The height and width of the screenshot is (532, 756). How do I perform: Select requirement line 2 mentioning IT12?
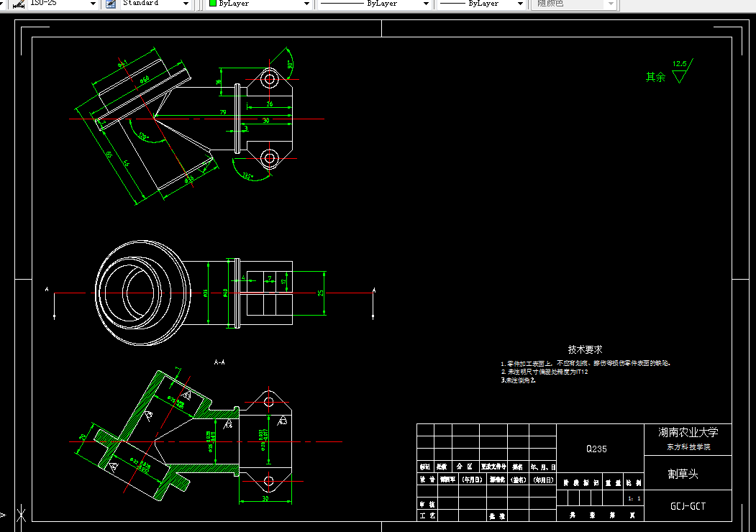coord(545,372)
